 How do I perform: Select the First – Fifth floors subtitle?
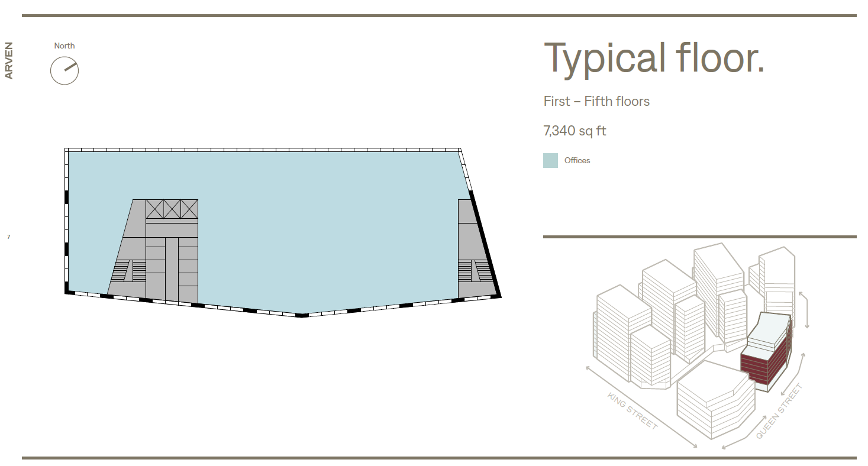click(x=596, y=101)
